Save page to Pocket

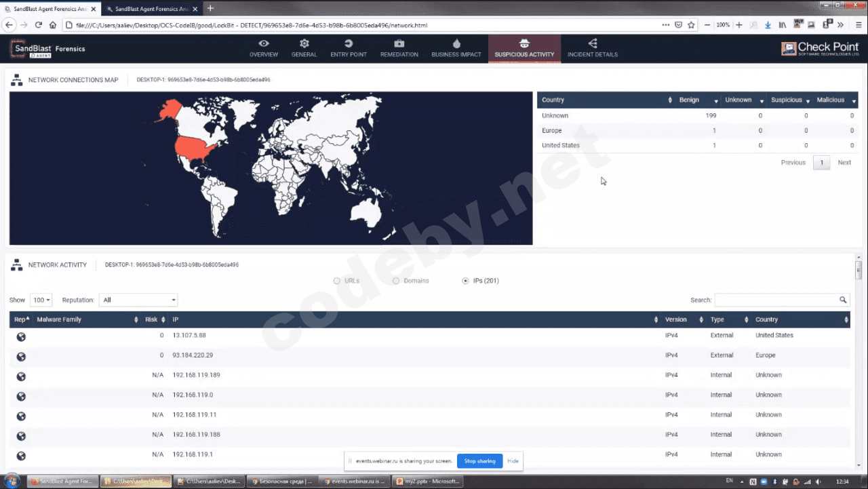[x=679, y=25]
